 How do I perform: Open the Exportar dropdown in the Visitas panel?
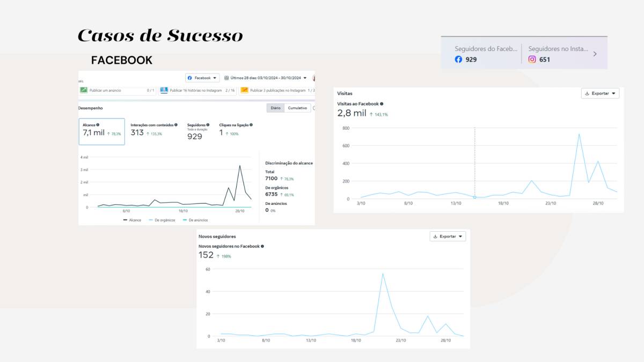(x=600, y=93)
